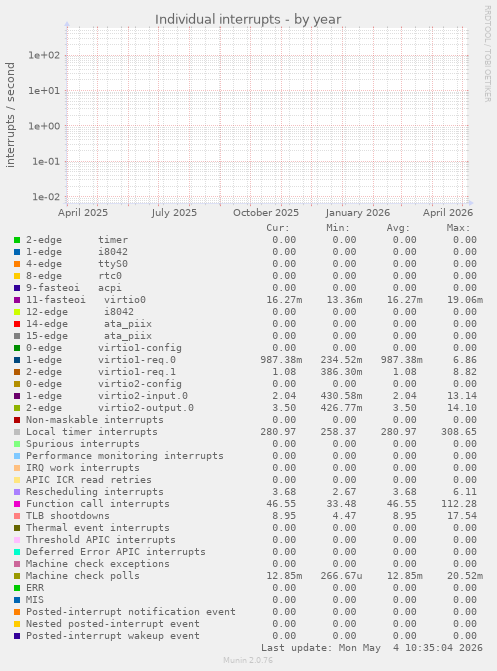Click the orange ttyS0 legend swatch
This screenshot has width=497, height=671.
coord(17,264)
